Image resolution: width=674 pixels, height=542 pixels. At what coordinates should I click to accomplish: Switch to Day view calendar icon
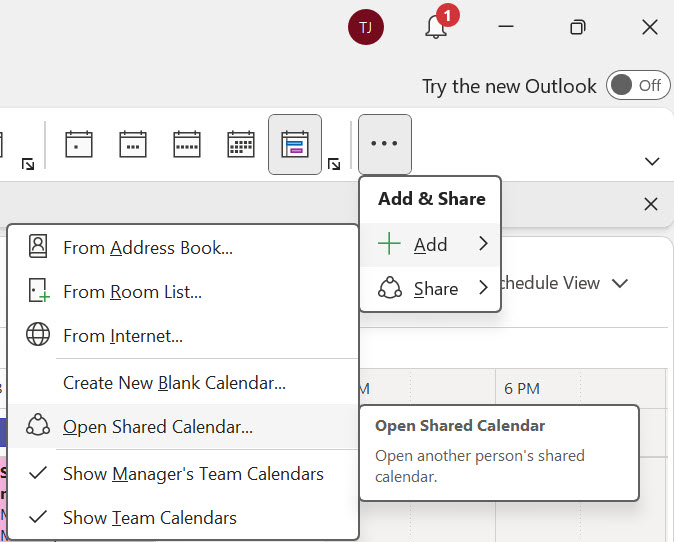[79, 144]
